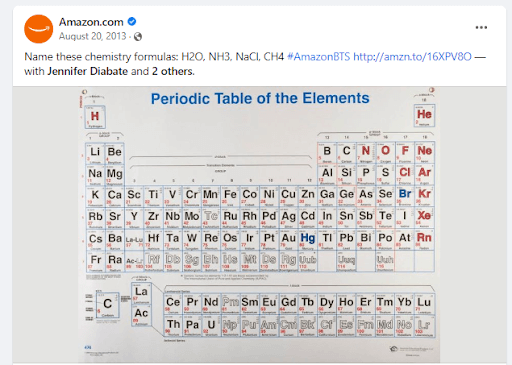Click the He helium cell in image

click(x=424, y=115)
